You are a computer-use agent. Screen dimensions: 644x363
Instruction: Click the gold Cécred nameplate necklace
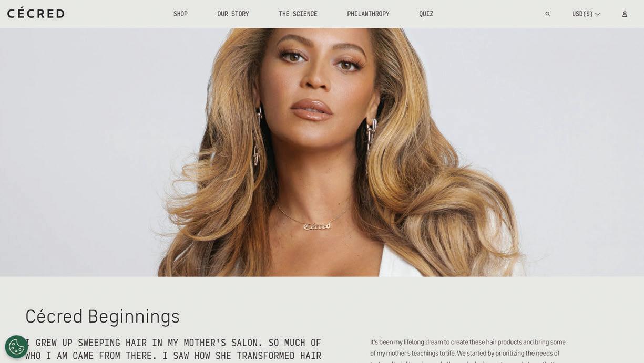[317, 226]
